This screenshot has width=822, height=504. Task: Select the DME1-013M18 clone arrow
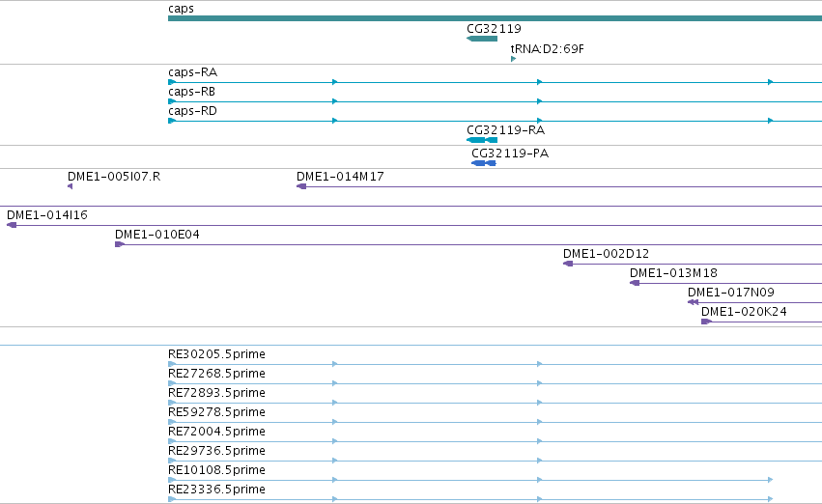coord(635,284)
